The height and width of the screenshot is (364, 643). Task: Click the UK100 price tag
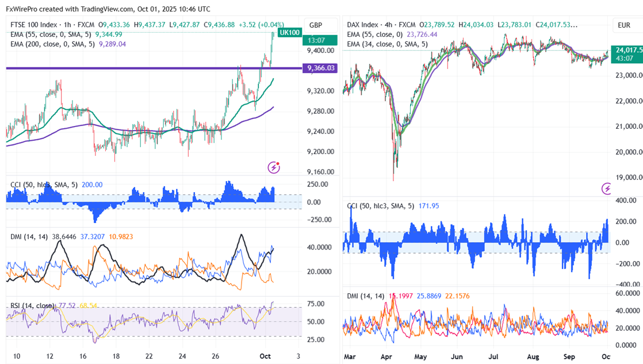tap(289, 33)
